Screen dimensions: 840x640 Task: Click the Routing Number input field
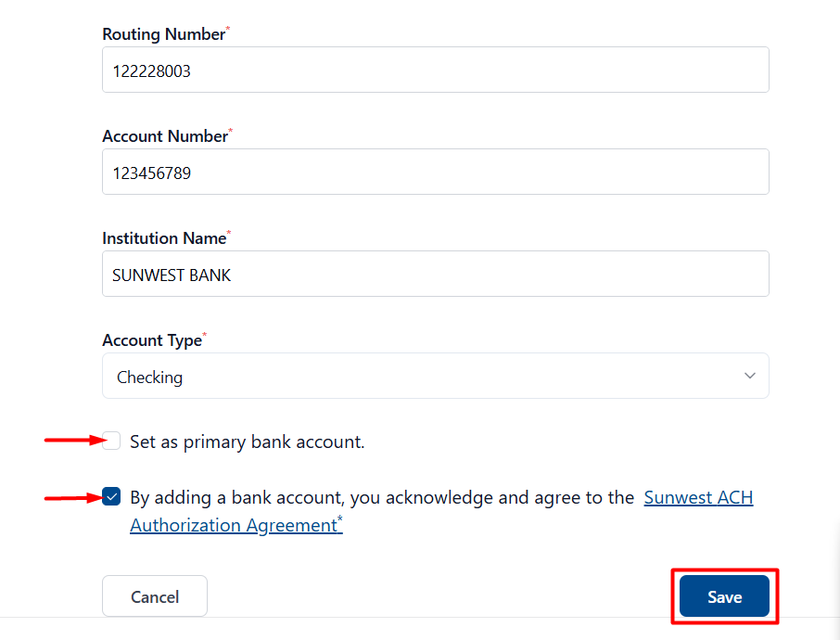[x=436, y=70]
